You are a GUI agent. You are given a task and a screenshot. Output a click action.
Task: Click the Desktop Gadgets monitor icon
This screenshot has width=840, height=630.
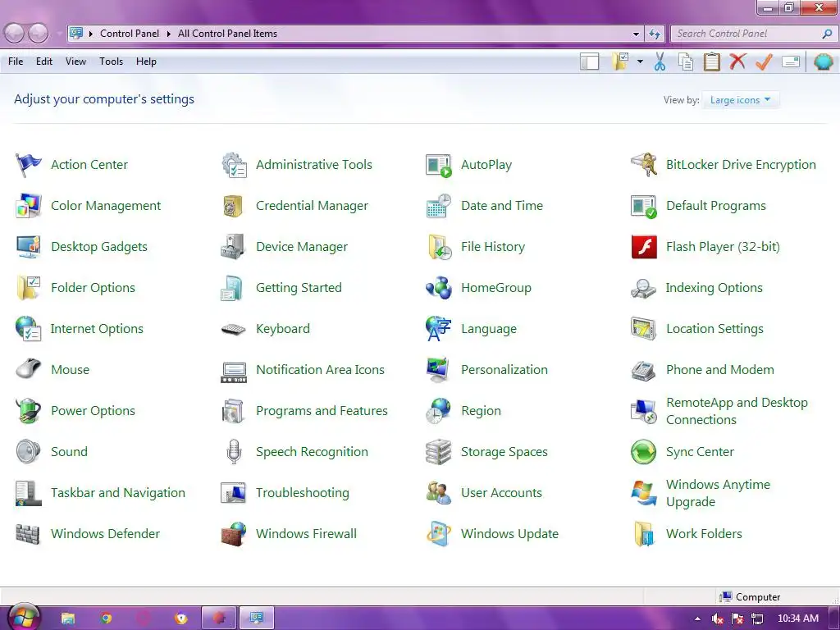coord(28,247)
